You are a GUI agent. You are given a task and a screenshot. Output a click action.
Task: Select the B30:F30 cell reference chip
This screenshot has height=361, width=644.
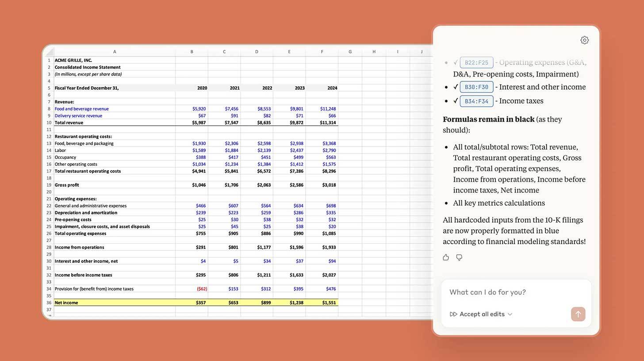(x=476, y=87)
